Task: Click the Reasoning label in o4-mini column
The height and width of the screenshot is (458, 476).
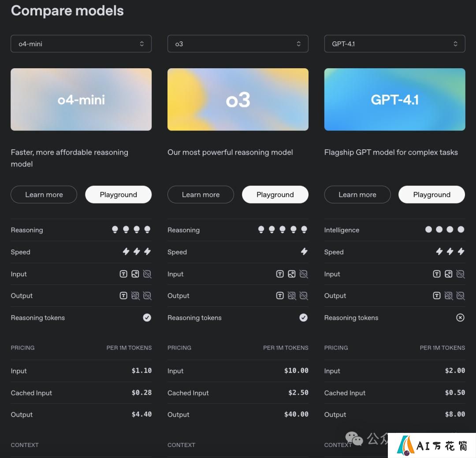Action: (x=27, y=230)
